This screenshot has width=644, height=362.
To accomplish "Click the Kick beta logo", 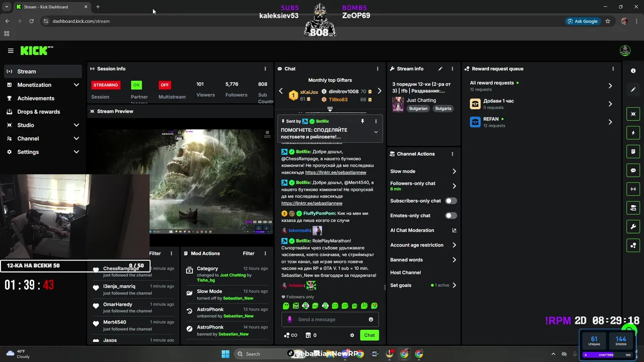I will click(x=37, y=50).
